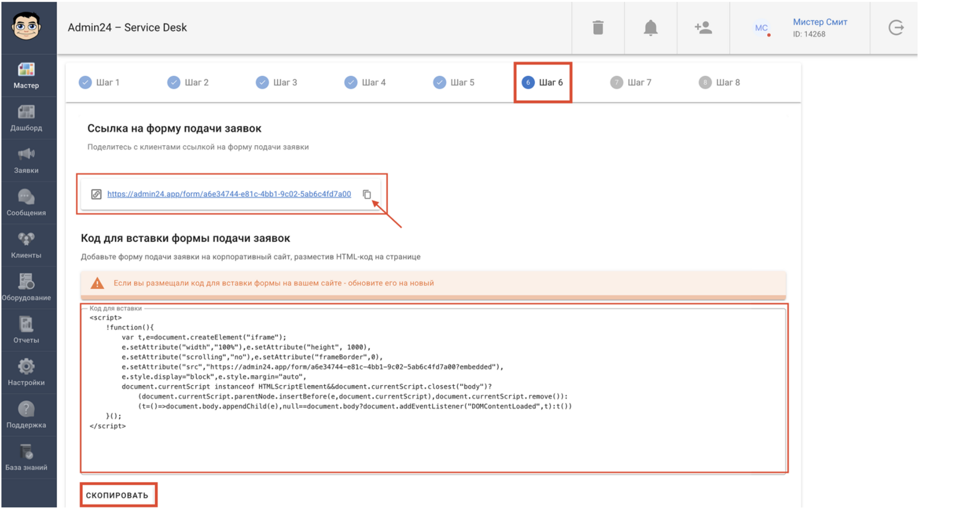Click the МС user avatar
The height and width of the screenshot is (516, 980).
tap(761, 28)
